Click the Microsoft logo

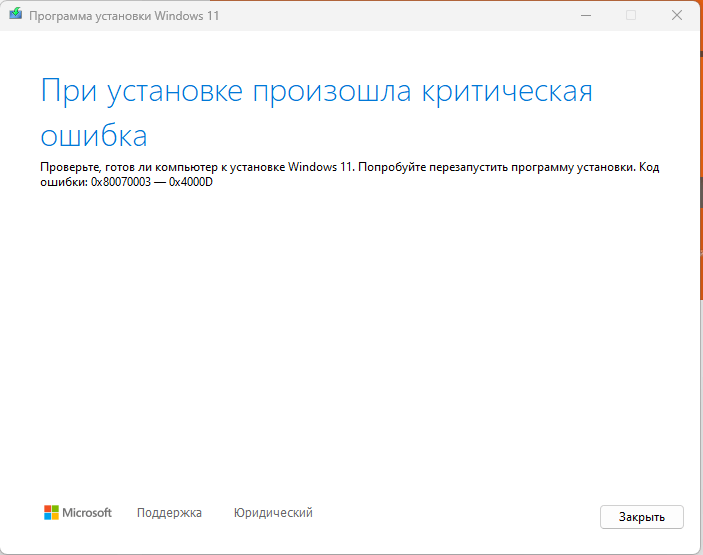[78, 512]
